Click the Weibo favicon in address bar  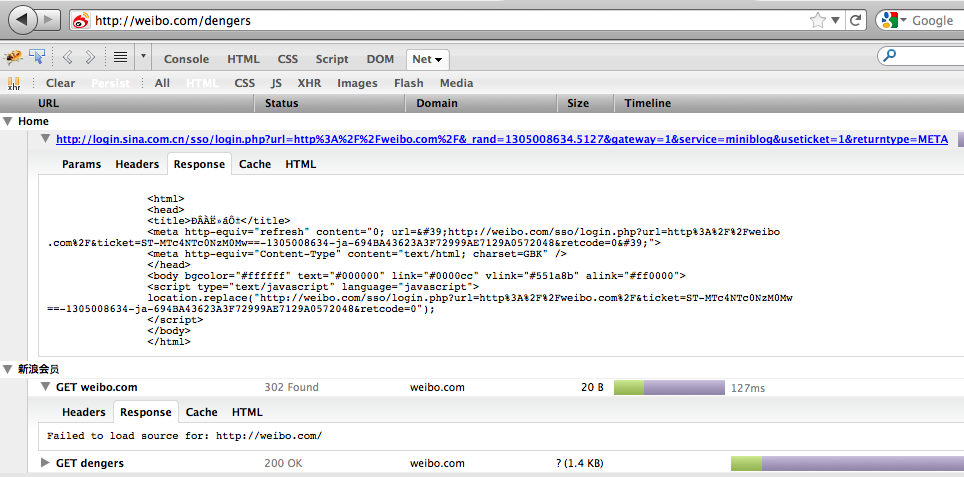[x=81, y=21]
